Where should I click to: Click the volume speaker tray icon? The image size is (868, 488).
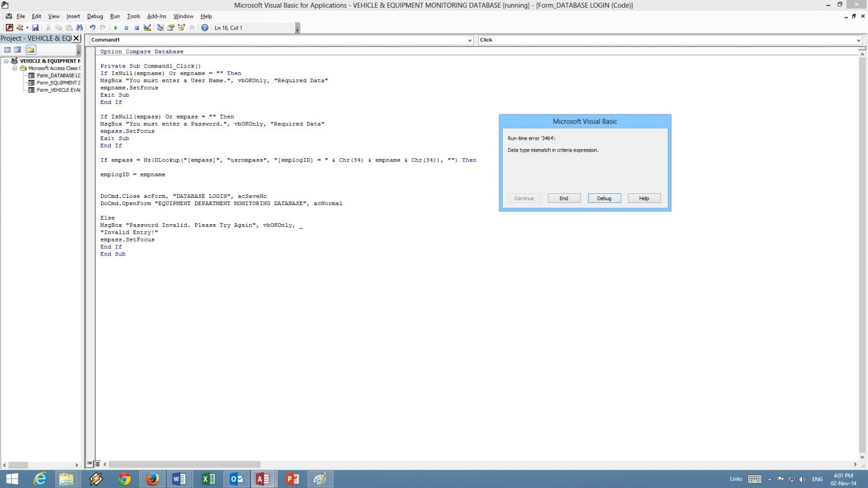802,479
